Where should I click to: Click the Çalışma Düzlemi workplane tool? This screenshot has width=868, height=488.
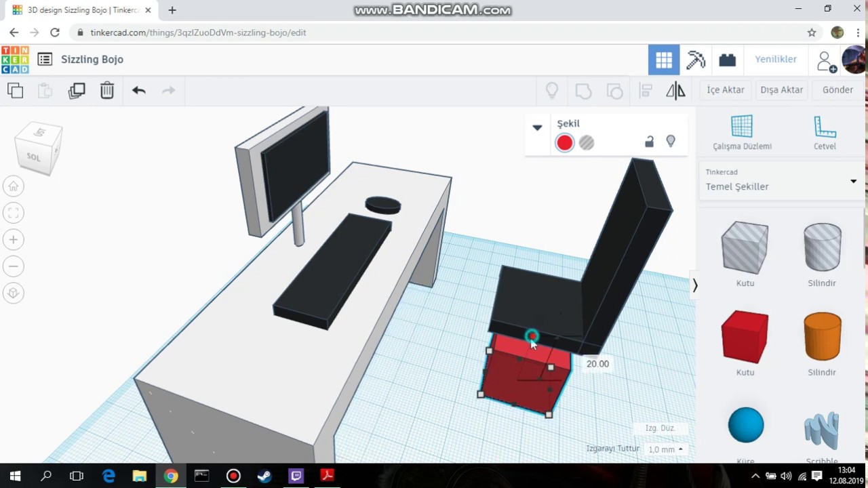coord(742,133)
